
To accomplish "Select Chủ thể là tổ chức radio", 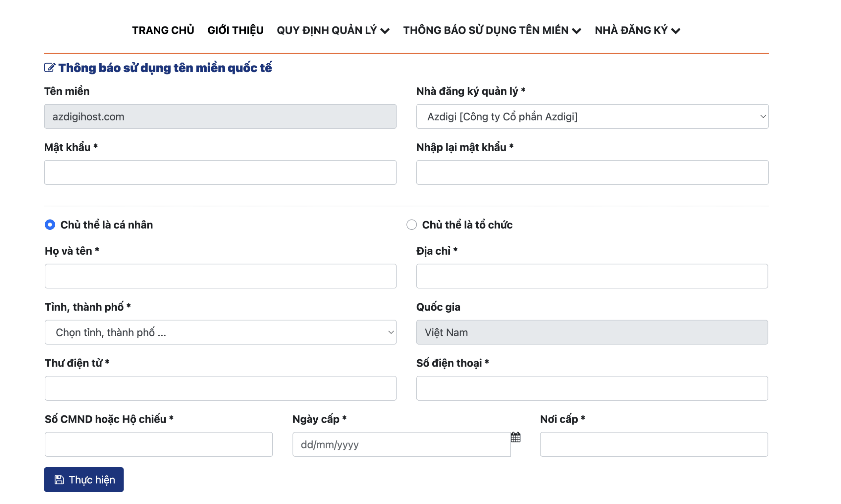I will click(x=411, y=224).
